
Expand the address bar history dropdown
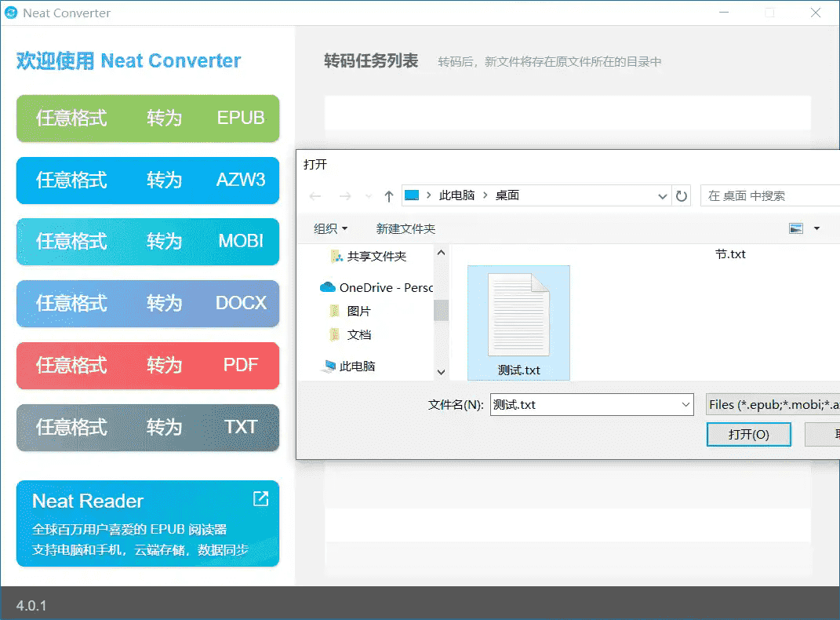(x=663, y=196)
